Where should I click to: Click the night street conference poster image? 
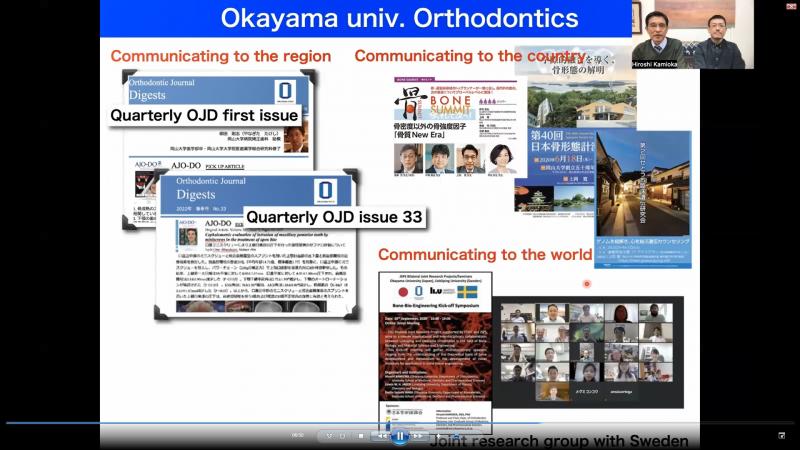[643, 199]
